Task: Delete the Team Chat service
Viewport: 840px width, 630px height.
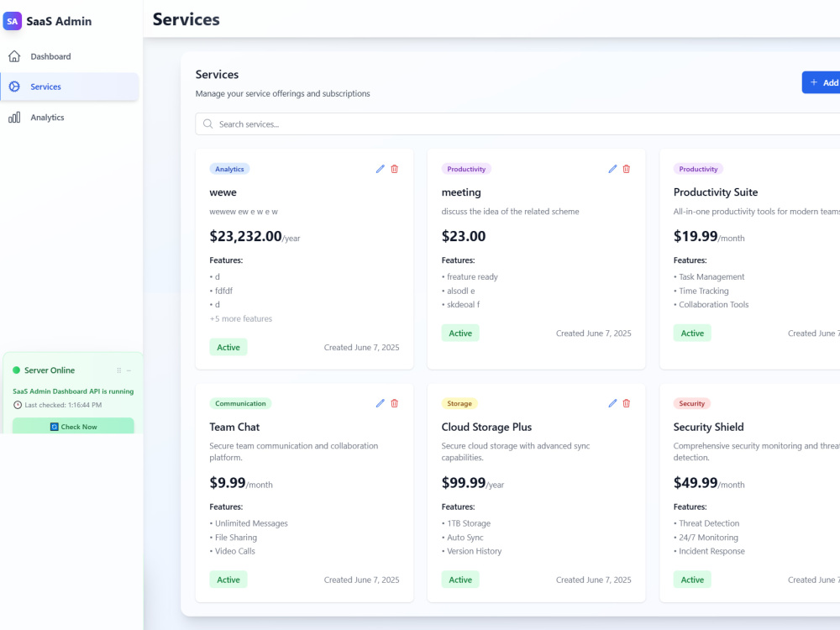Action: coord(395,403)
